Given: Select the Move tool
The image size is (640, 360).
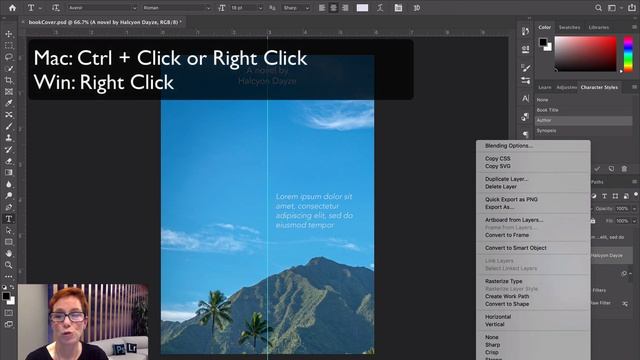Looking at the screenshot, I should [9, 34].
